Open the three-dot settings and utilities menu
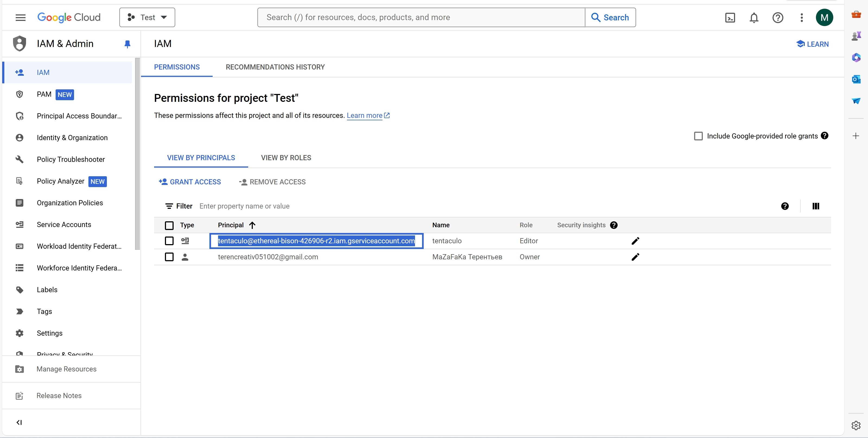Viewport: 868px width, 438px height. pos(802,18)
